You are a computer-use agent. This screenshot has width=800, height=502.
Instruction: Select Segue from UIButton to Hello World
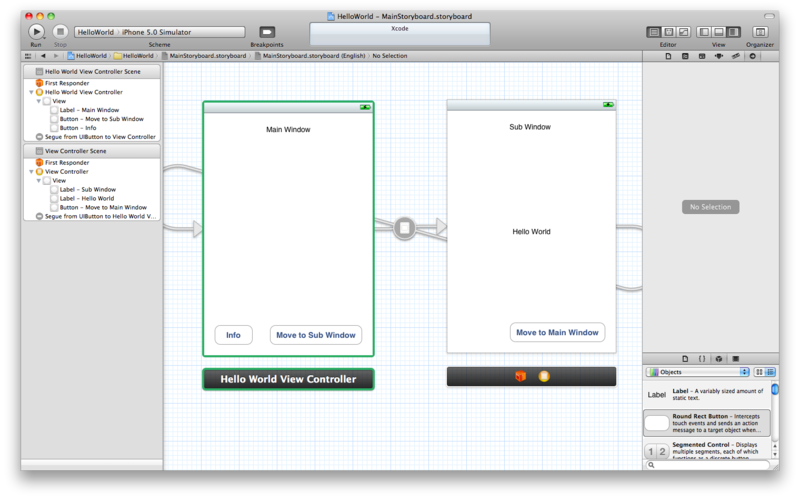point(96,216)
